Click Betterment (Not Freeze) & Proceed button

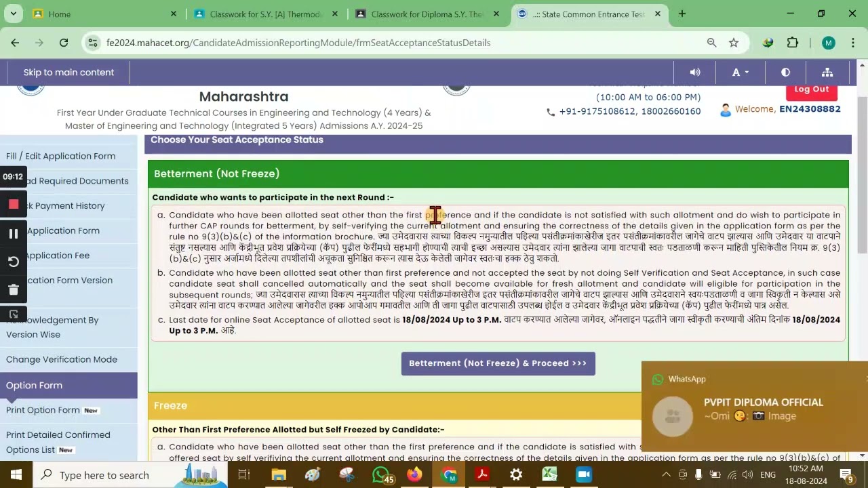pyautogui.click(x=498, y=363)
